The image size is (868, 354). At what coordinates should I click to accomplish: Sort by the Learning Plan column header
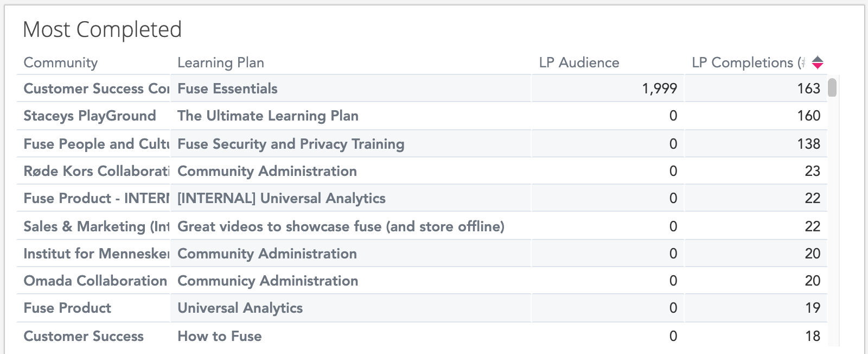221,63
